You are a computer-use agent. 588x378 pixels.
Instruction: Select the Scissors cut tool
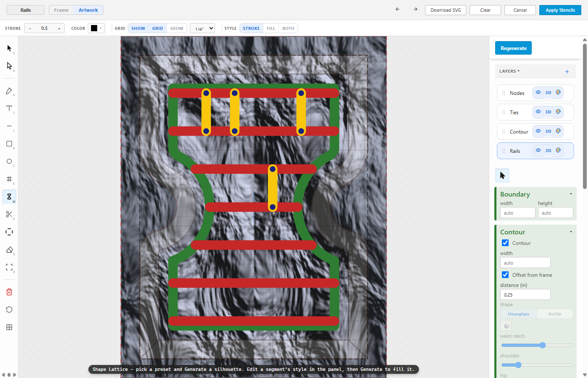9,214
